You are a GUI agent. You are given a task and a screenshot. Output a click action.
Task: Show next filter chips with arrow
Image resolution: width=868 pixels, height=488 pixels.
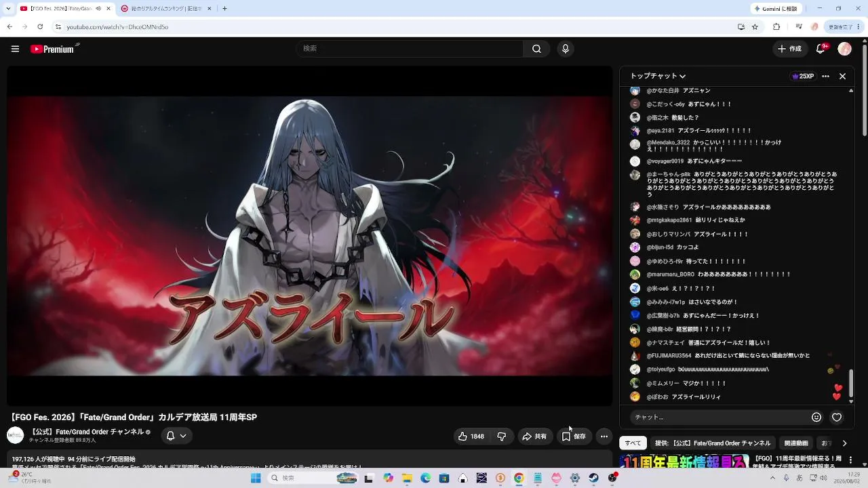[x=844, y=443]
